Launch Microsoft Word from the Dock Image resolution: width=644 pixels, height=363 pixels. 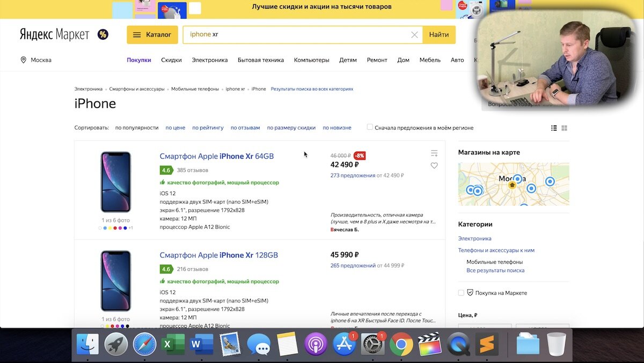point(201,344)
